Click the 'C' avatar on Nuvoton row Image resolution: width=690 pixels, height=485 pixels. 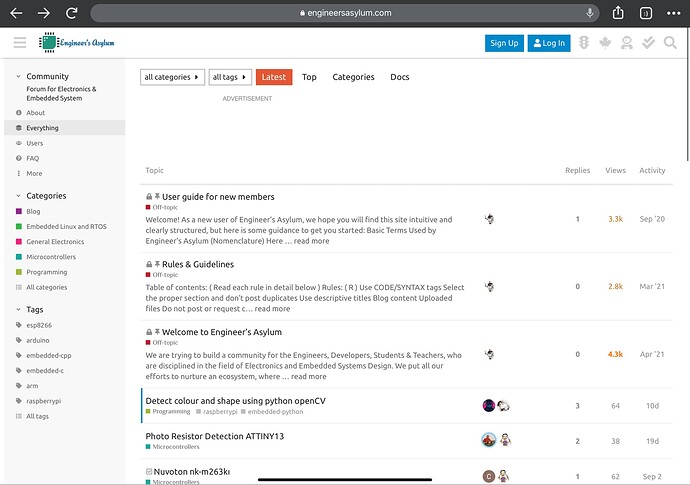pyautogui.click(x=489, y=476)
